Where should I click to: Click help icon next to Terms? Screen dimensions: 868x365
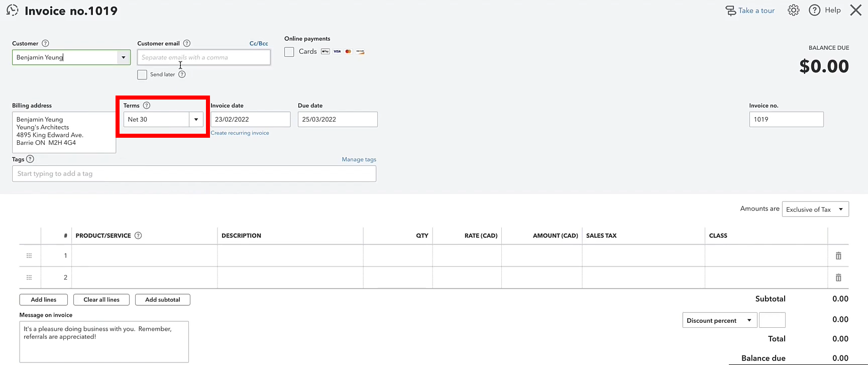147,106
